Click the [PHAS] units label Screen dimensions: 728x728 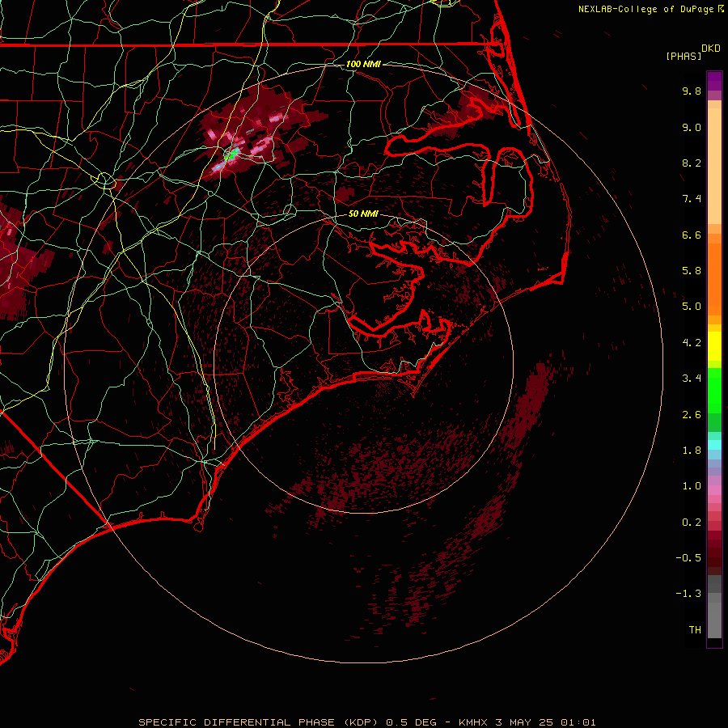click(684, 56)
